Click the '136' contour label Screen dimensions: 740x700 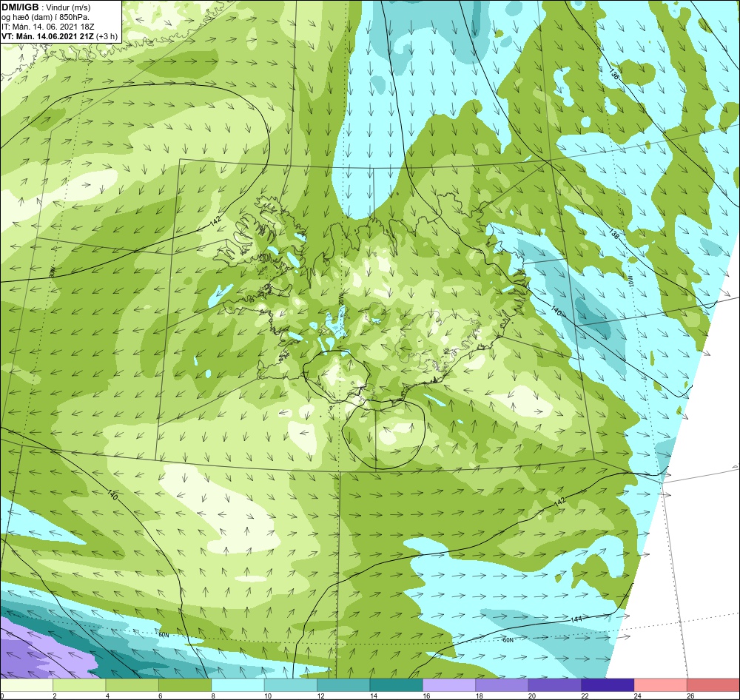coord(614,74)
